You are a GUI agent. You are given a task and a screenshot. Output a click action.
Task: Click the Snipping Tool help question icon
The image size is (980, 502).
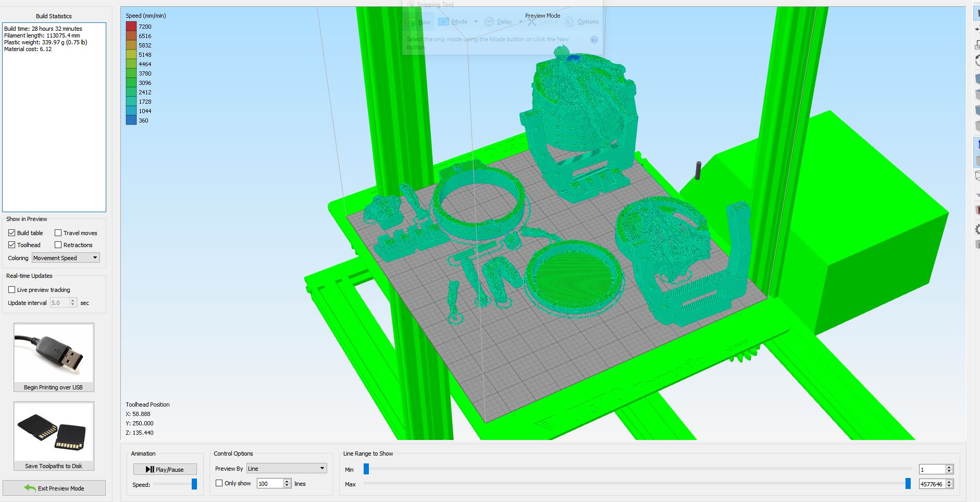tap(593, 40)
